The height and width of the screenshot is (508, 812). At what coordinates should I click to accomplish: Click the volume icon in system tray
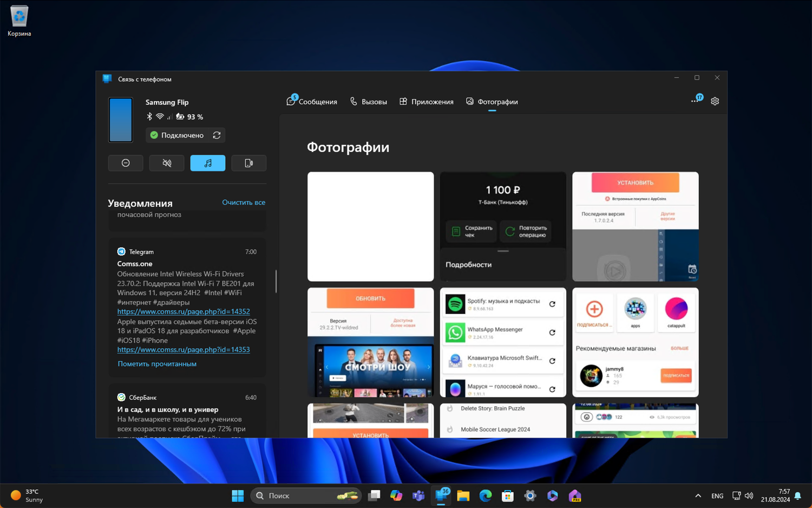pyautogui.click(x=749, y=496)
